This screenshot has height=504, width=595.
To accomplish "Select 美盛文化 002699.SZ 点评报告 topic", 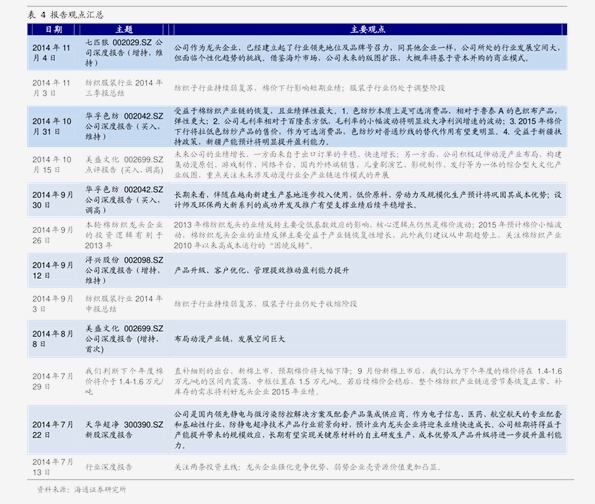I will 124,164.
